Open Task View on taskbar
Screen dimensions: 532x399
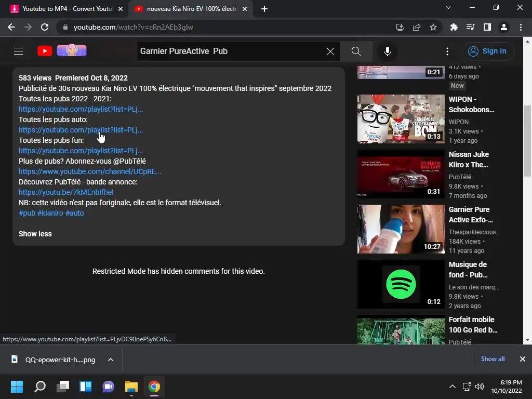(x=62, y=387)
